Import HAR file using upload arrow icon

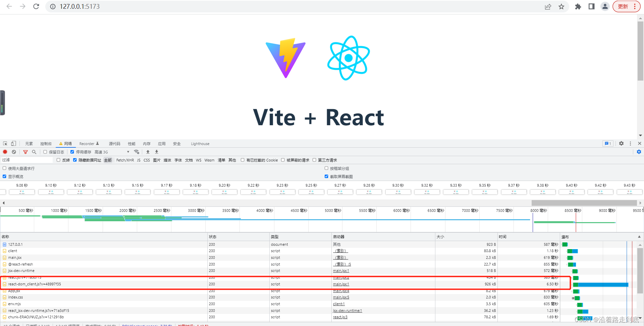click(148, 152)
